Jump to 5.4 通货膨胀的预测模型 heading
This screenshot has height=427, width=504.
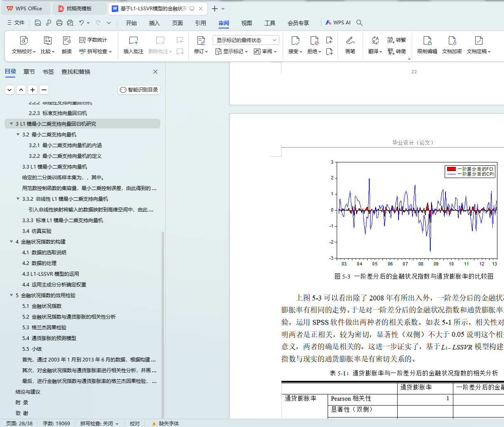[49, 338]
